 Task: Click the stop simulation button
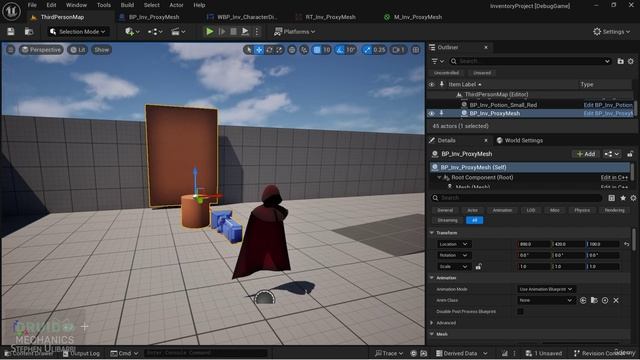point(233,31)
